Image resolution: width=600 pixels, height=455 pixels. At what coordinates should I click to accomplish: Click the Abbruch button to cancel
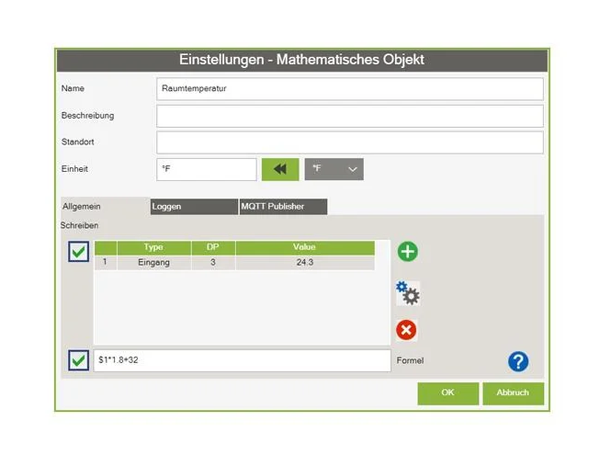512,393
